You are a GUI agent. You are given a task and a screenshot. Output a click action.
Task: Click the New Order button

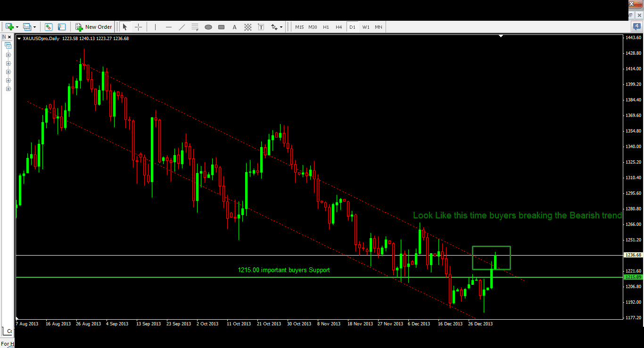point(94,27)
